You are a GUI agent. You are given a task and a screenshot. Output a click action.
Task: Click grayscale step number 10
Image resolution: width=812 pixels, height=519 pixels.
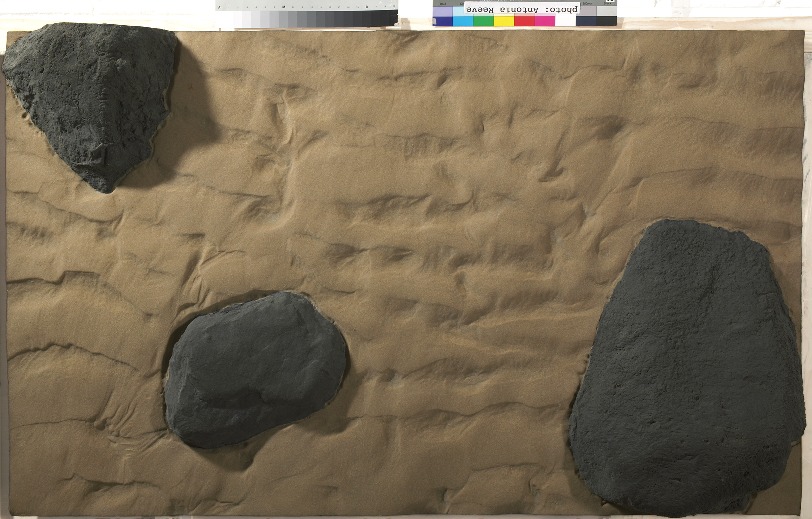coord(312,7)
